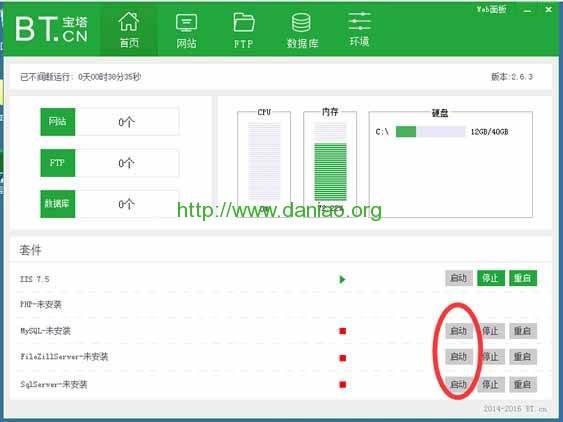Click 启动 for SqlServer
This screenshot has width=563, height=422.
[459, 384]
